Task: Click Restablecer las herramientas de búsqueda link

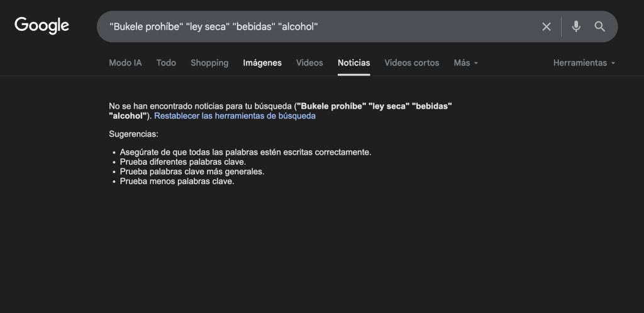Action: point(235,116)
